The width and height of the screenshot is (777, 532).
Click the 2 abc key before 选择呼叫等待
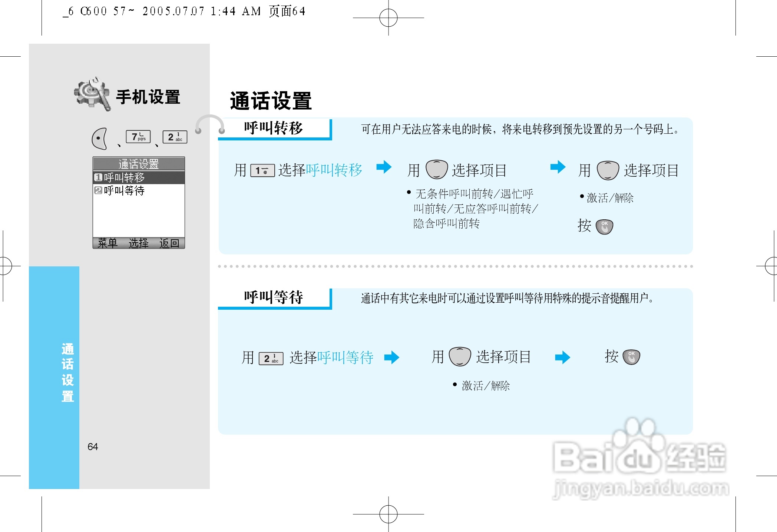[x=271, y=358]
